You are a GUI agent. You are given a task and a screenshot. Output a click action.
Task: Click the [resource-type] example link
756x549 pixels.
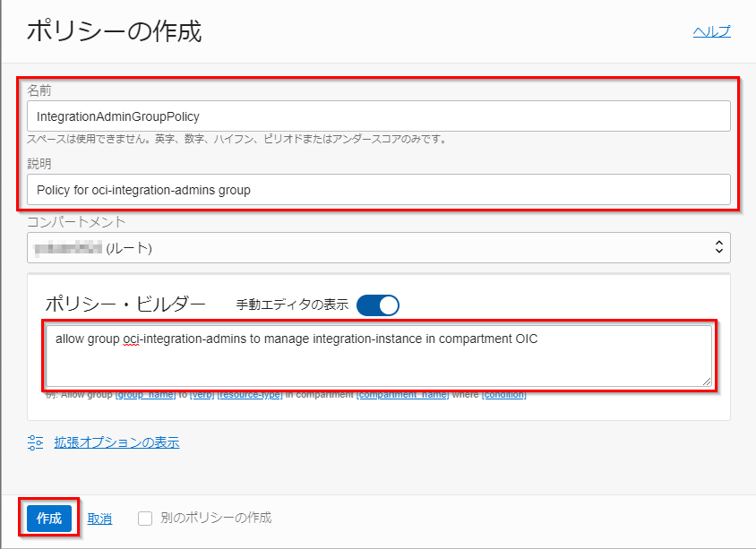[250, 395]
